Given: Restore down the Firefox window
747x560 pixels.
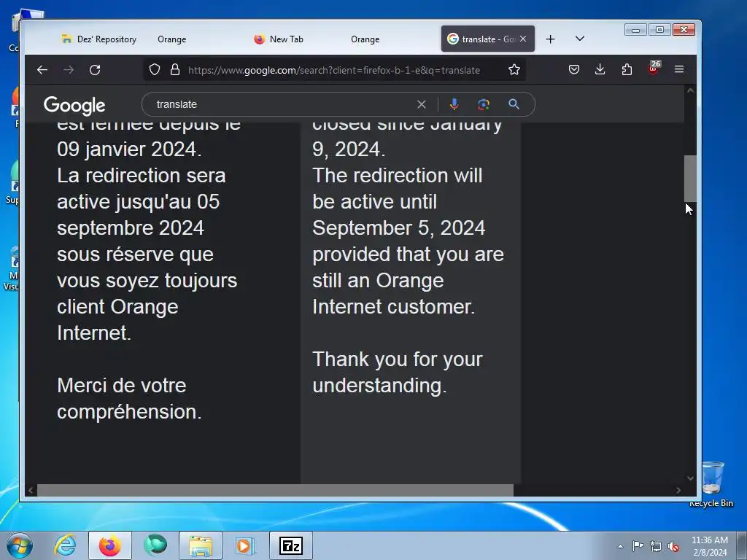Looking at the screenshot, I should pyautogui.click(x=659, y=30).
